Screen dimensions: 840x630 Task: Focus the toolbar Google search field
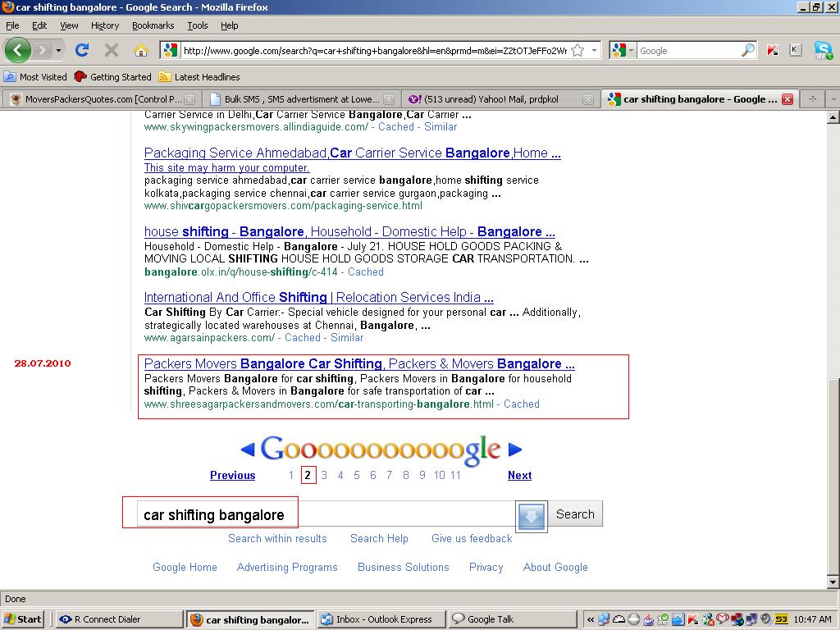click(x=690, y=51)
